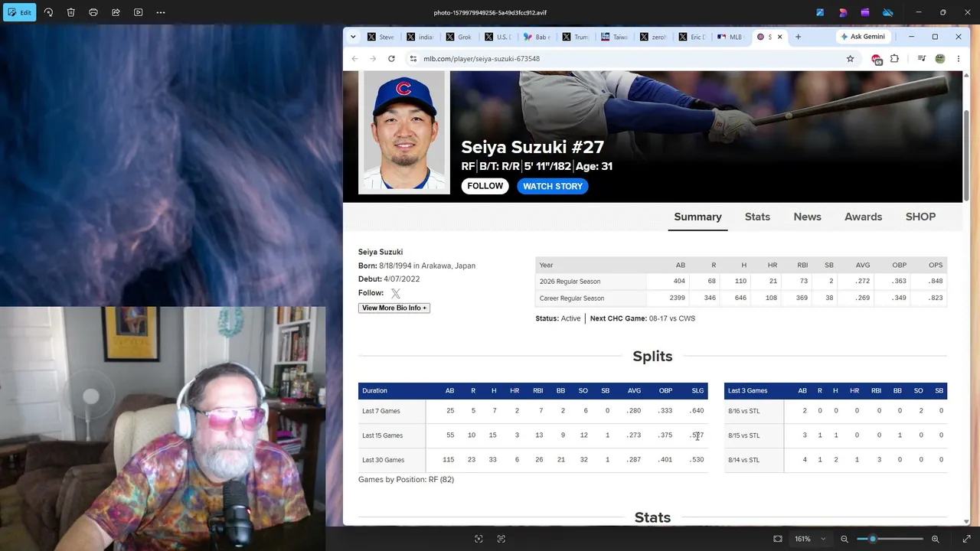Click the X follow icon in bio

click(x=396, y=293)
